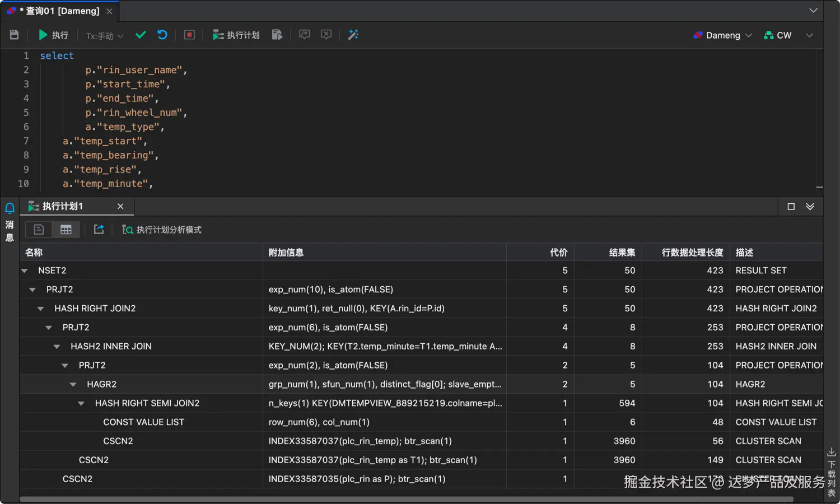Viewport: 840px width, 504px height.
Task: Click the 名称 column header
Action: point(141,252)
